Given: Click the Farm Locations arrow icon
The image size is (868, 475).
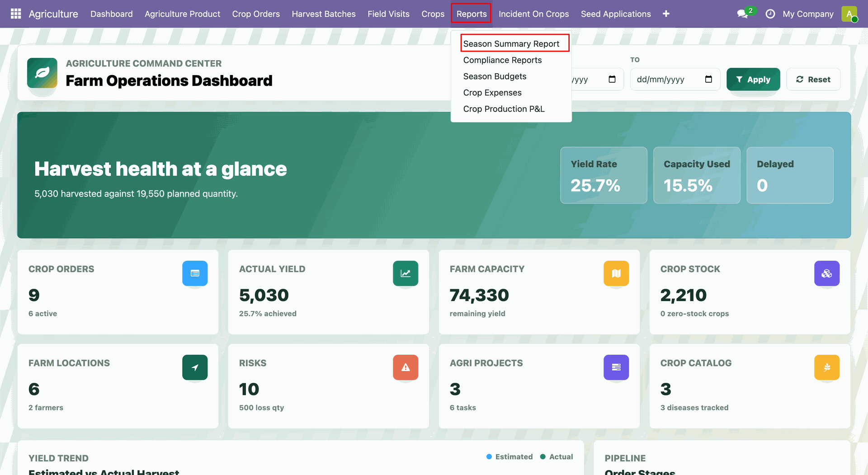Looking at the screenshot, I should point(195,367).
